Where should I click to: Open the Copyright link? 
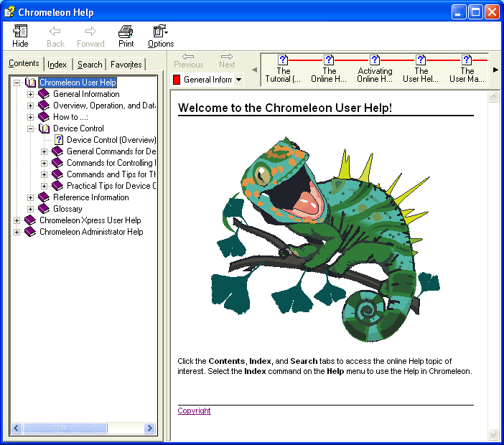194,411
